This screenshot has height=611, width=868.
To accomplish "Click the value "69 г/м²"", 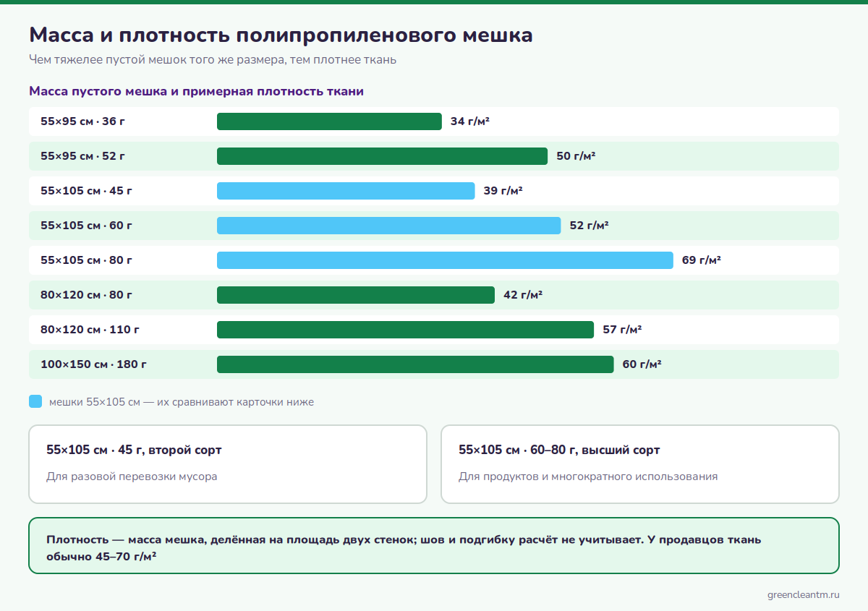I will 702,260.
